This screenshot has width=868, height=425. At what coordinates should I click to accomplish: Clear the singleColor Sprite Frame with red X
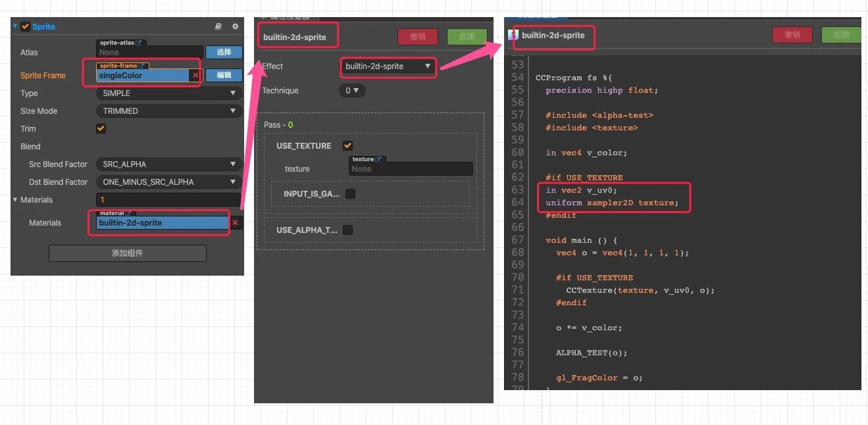195,76
